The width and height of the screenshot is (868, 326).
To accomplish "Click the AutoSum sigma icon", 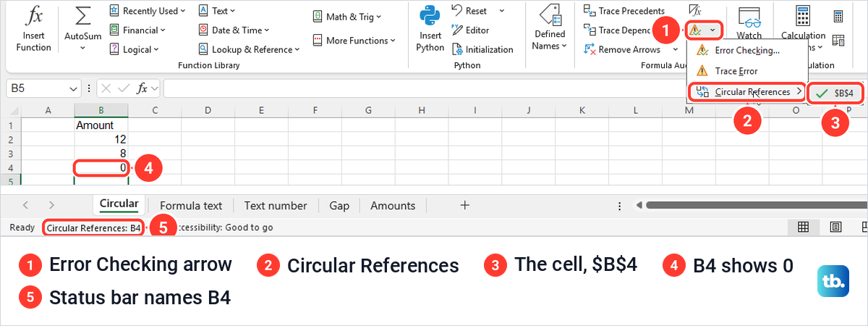I will point(83,17).
